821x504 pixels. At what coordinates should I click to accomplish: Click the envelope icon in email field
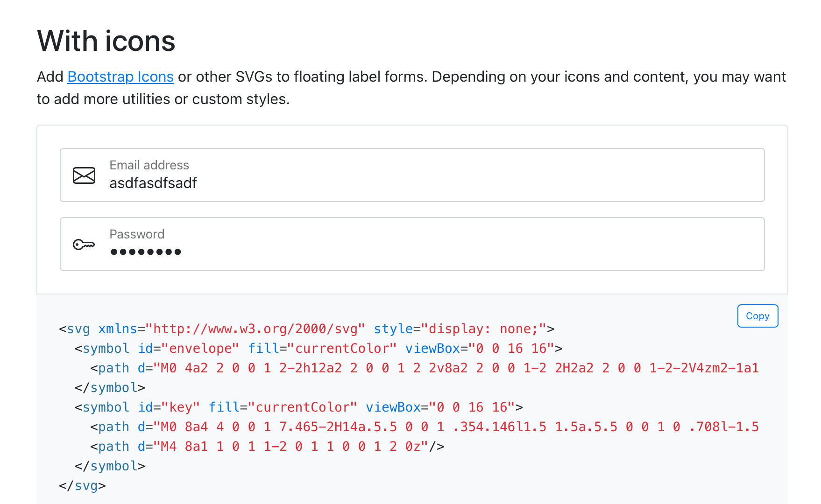pyautogui.click(x=84, y=175)
